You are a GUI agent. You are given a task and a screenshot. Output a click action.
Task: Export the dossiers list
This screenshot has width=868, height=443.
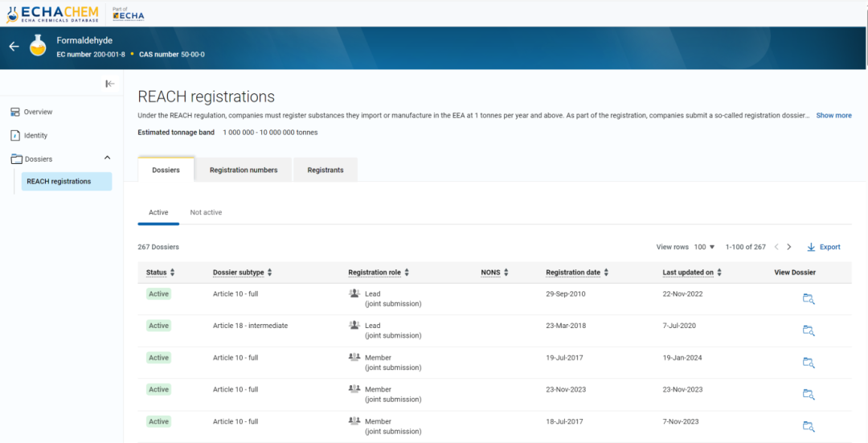point(824,247)
